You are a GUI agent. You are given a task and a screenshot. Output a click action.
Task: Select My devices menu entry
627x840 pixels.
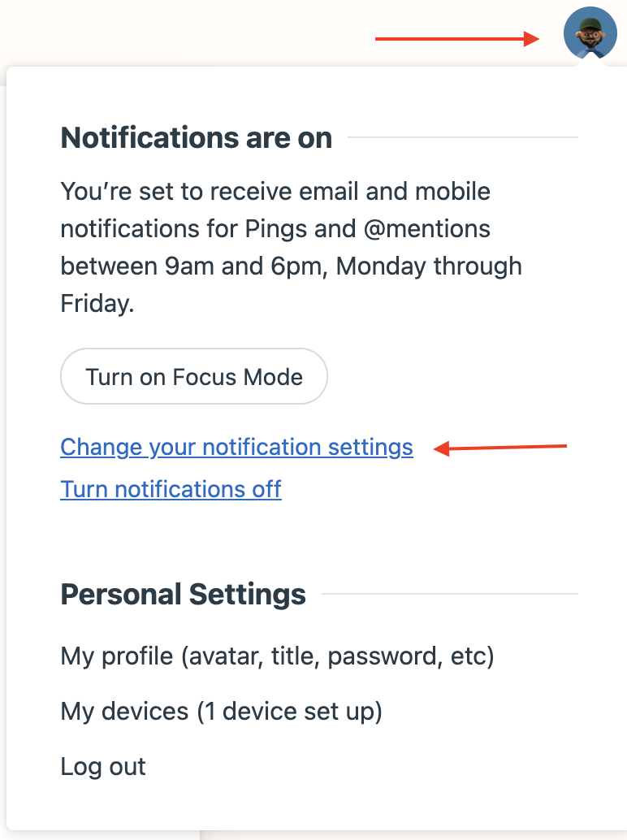pos(221,711)
